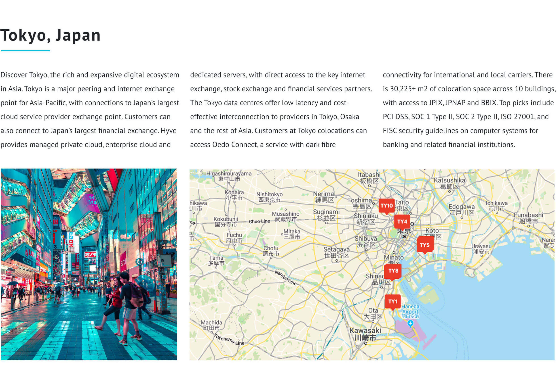Click the Musashino label on map
Screen dimensions: 557x392
(x=285, y=217)
